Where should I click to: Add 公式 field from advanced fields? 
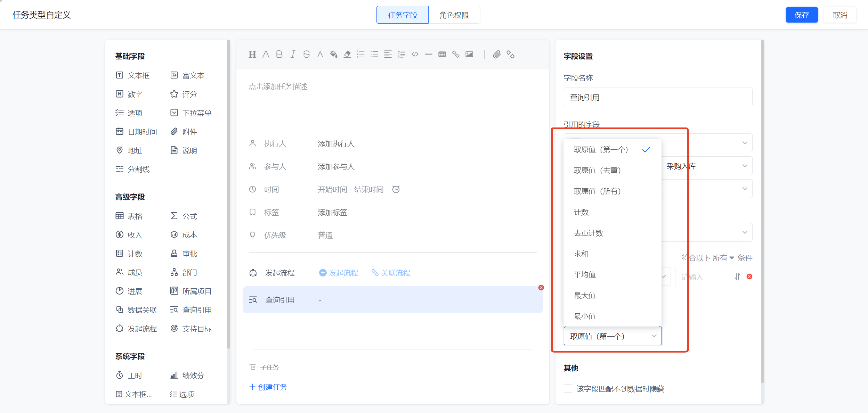pyautogui.click(x=184, y=216)
